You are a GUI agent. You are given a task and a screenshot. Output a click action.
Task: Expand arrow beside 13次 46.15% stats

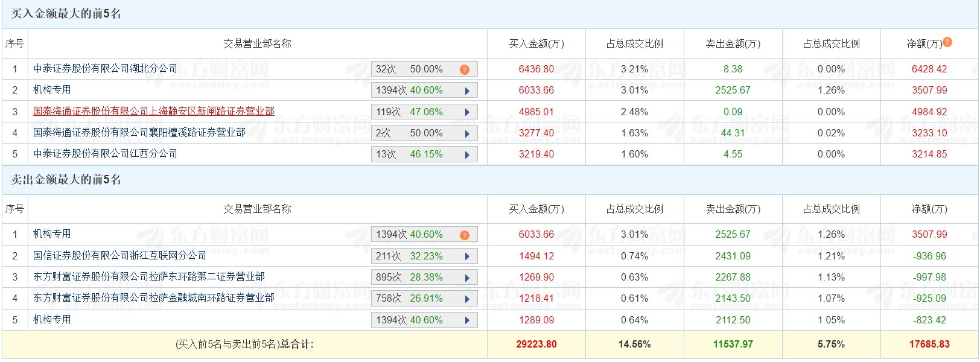(x=467, y=154)
